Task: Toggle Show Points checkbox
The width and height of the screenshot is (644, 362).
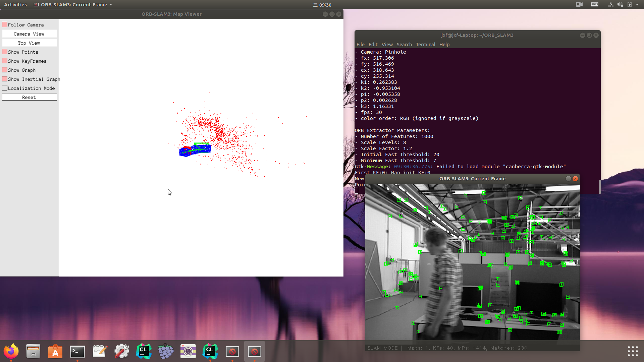Action: (x=5, y=52)
